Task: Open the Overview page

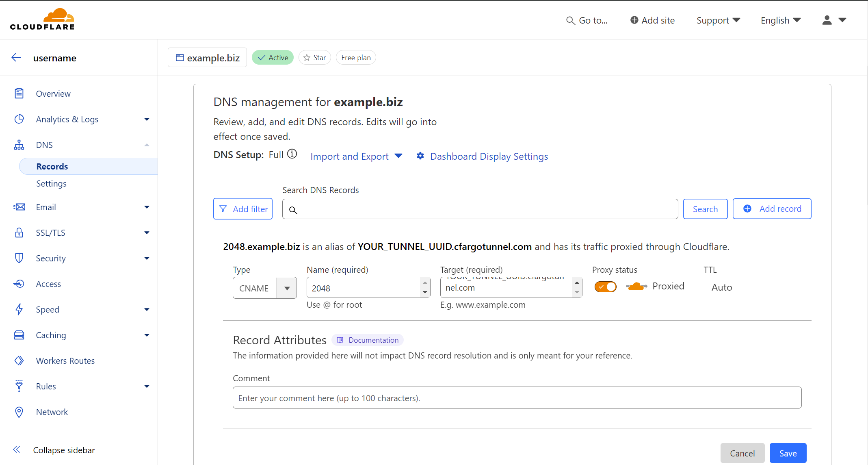Action: click(53, 93)
